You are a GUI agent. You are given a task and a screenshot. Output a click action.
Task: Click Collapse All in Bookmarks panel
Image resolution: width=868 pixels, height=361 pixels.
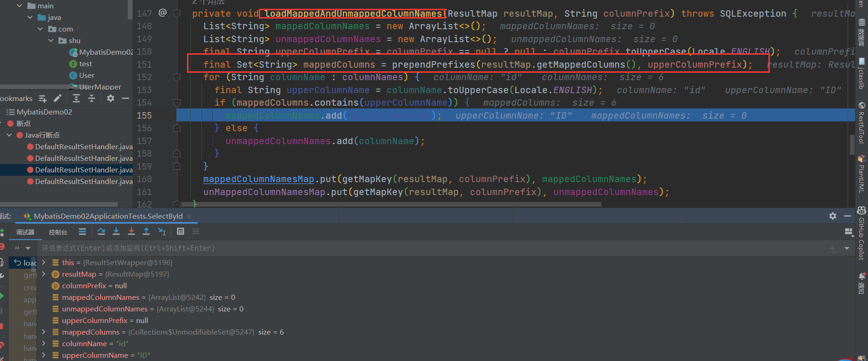92,98
